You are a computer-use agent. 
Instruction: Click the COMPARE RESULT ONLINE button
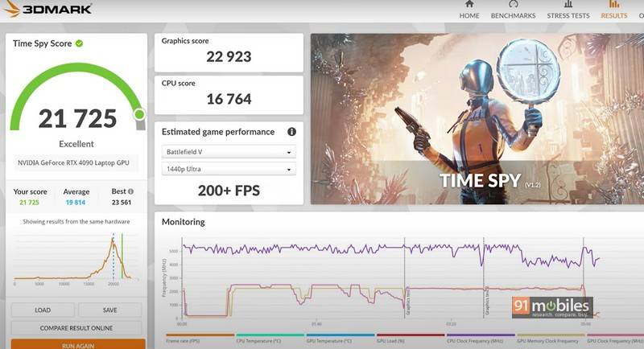(76, 328)
